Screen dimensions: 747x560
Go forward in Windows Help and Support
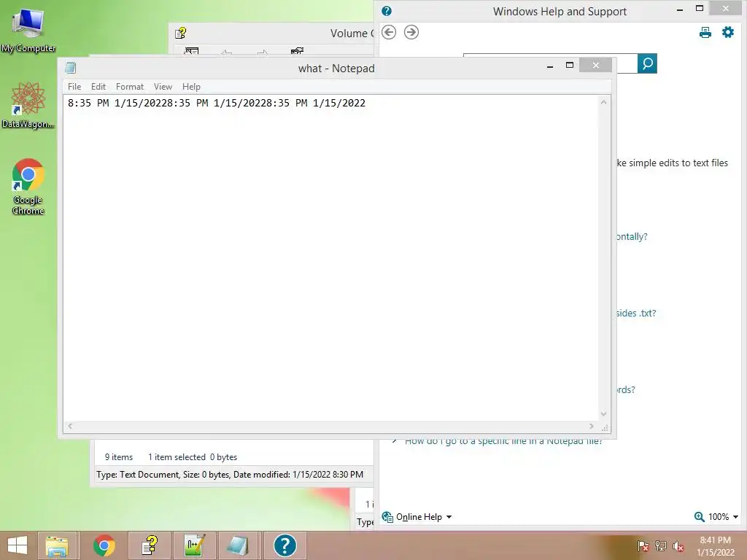(411, 32)
